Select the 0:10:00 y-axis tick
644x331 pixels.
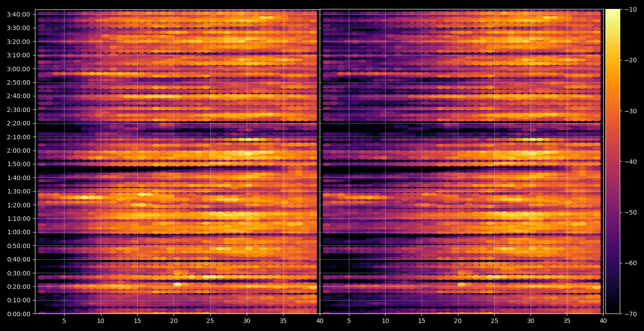(x=18, y=300)
